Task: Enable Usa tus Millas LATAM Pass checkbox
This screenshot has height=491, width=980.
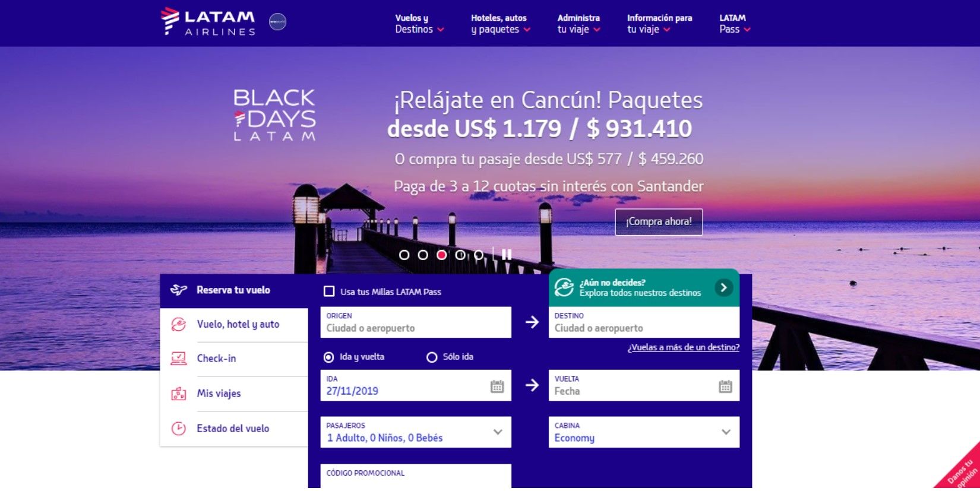Action: click(329, 292)
